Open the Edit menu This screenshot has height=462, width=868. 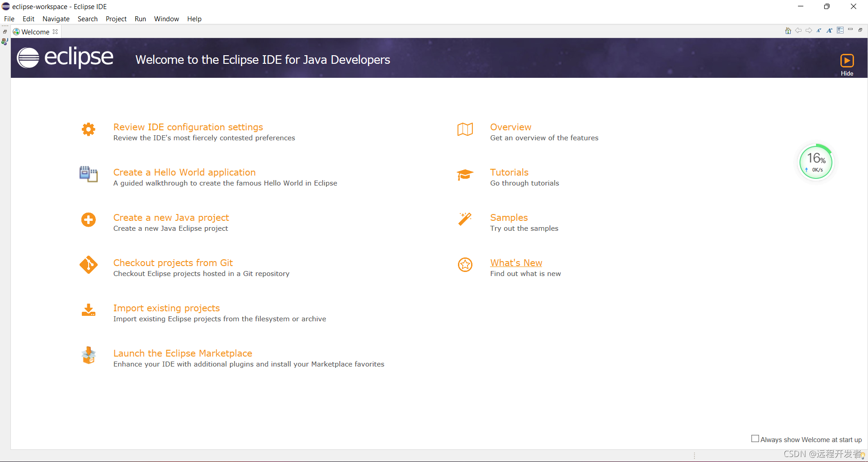(28, 19)
